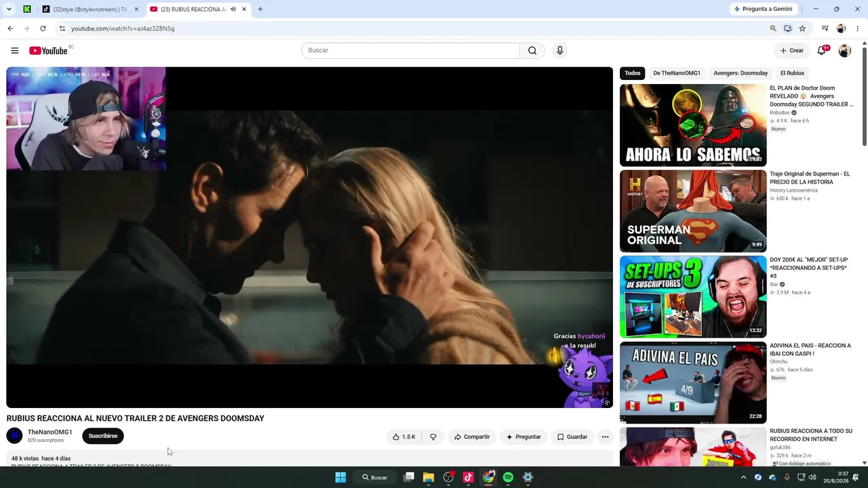The height and width of the screenshot is (488, 868).
Task: Open RUBIUS REACCIONA A TODO SU RECORRIDO title
Action: [x=811, y=435]
